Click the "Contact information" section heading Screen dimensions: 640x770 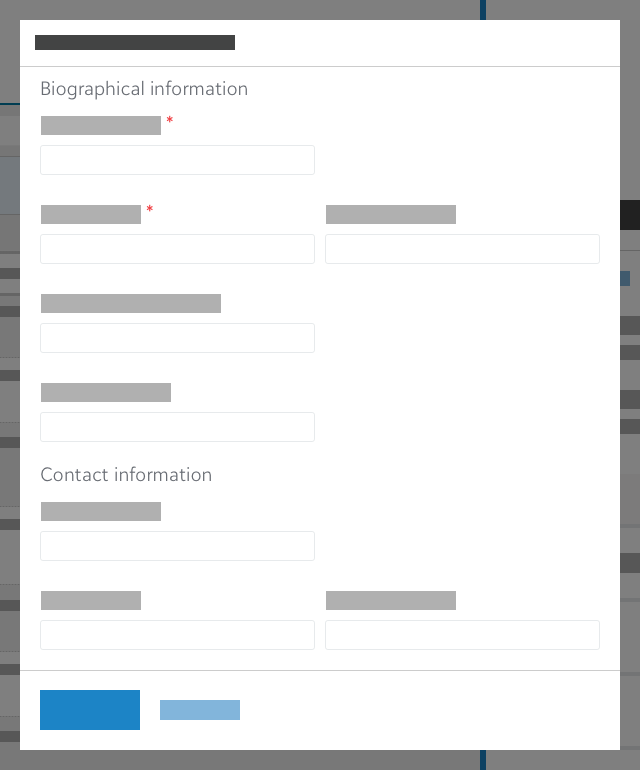(126, 475)
